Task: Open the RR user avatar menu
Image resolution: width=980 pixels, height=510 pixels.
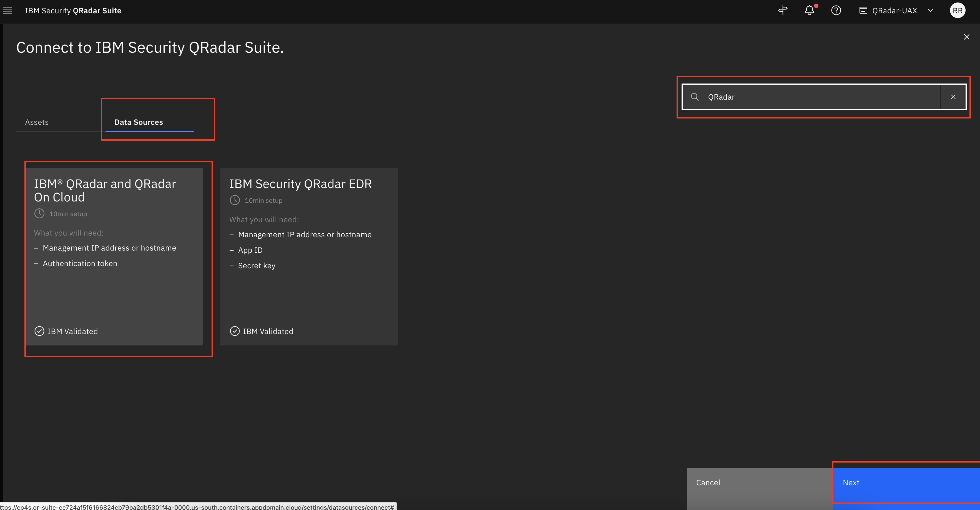Action: click(958, 10)
